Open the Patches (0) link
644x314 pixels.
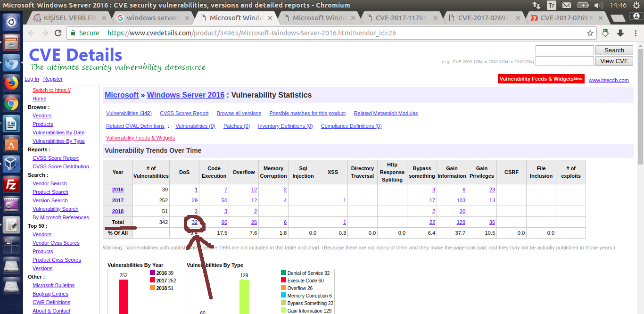click(x=237, y=126)
